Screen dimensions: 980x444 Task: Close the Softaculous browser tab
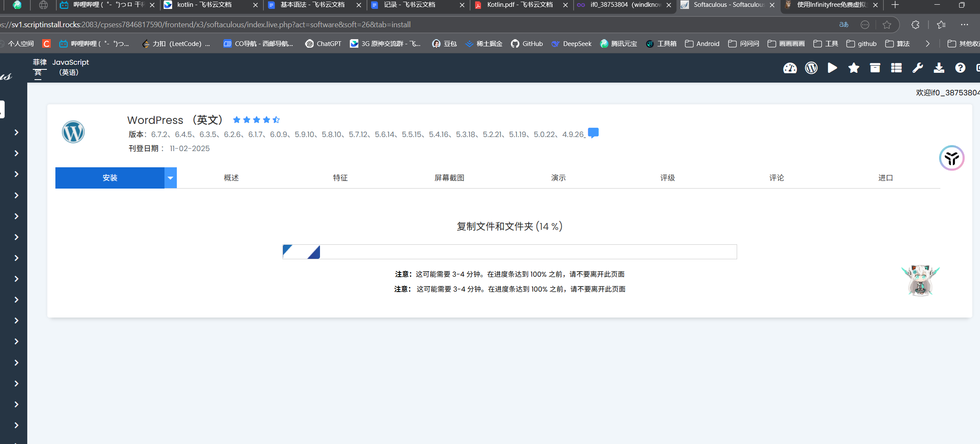772,5
